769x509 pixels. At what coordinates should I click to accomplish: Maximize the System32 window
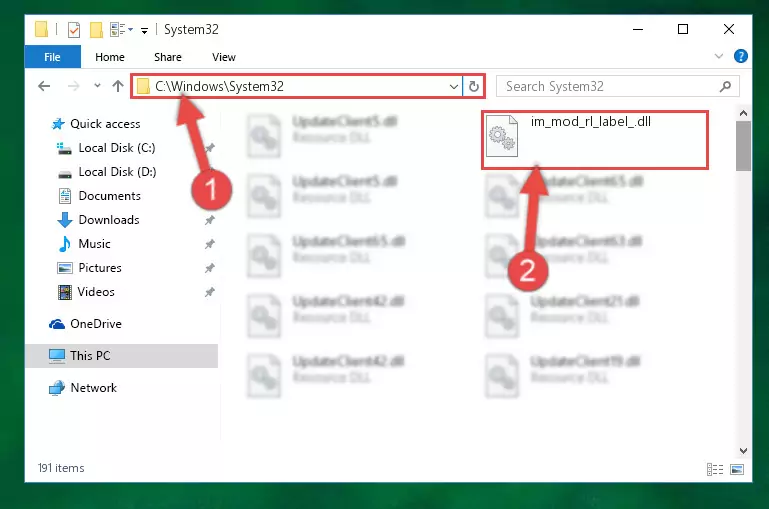(683, 29)
